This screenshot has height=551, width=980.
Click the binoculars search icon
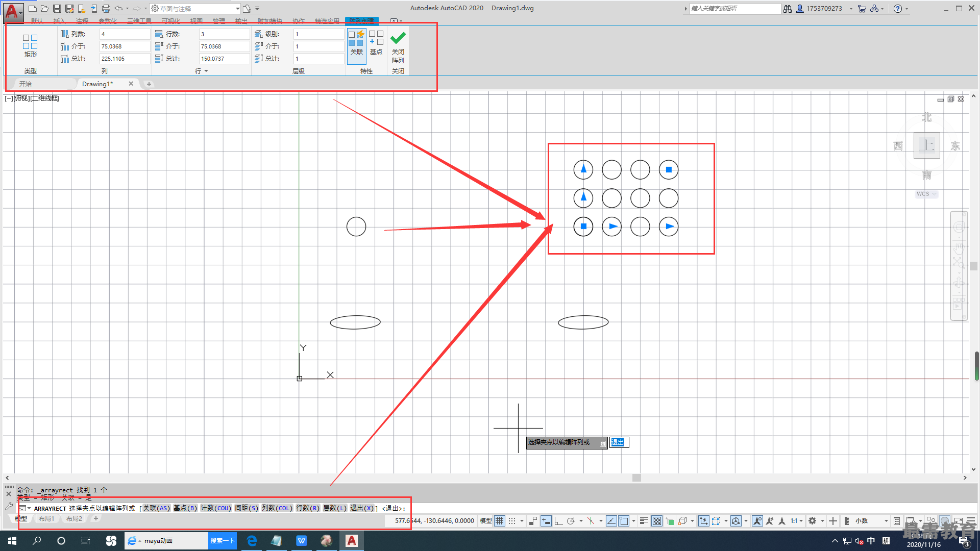coord(788,9)
